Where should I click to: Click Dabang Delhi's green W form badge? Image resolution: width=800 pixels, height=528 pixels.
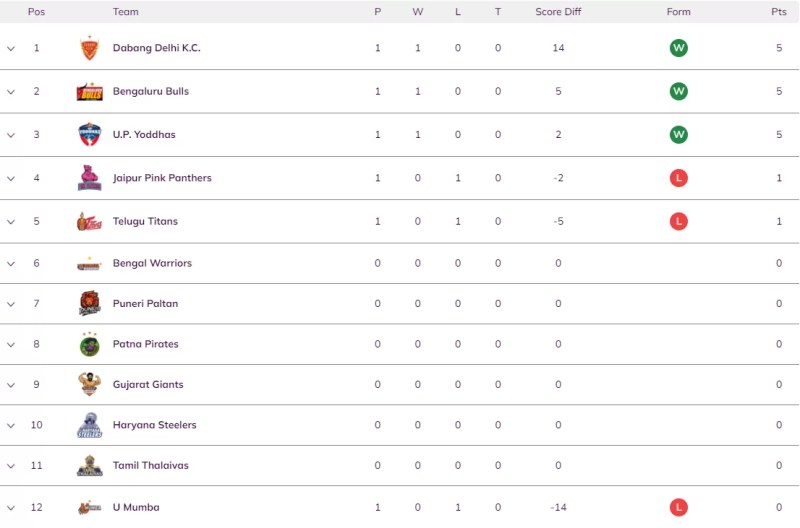click(679, 48)
